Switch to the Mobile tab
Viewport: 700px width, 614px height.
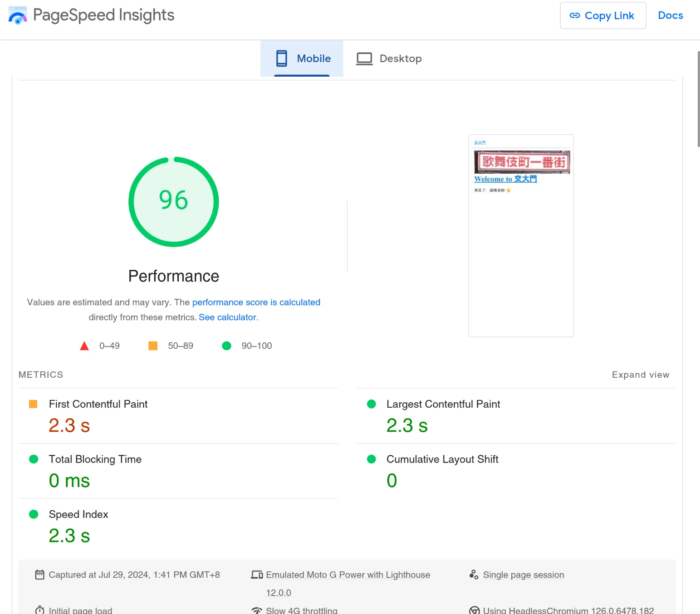click(x=302, y=58)
